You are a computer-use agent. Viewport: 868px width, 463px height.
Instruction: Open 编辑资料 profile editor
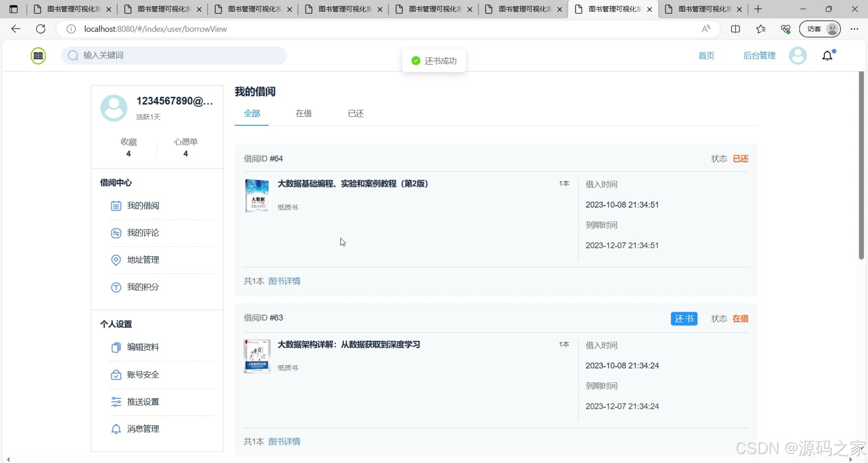142,347
